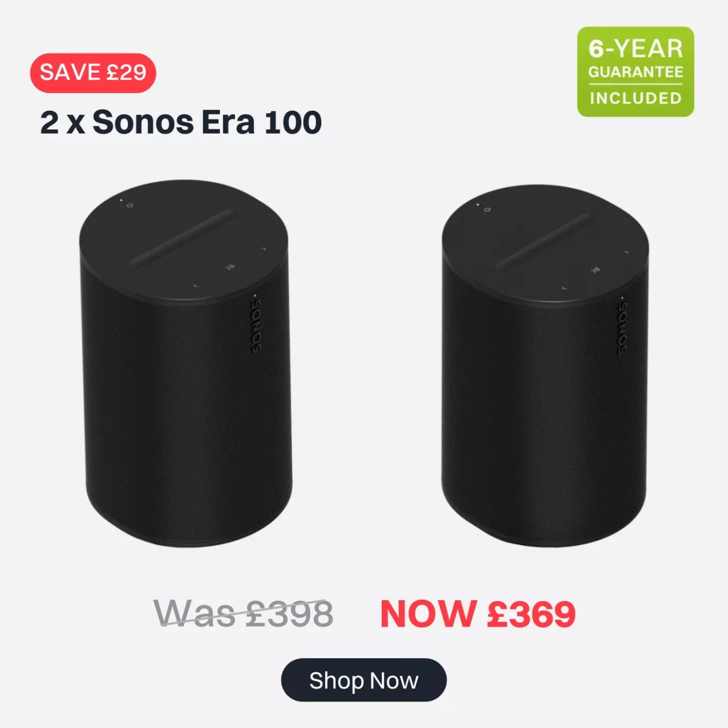Click the 2 x Sonos Era 100 title
728x728 pixels.
181,122
